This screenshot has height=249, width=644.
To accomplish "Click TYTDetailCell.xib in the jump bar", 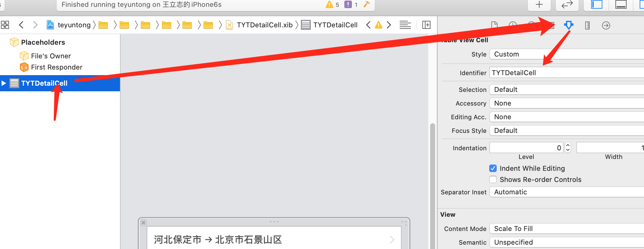I will 264,25.
